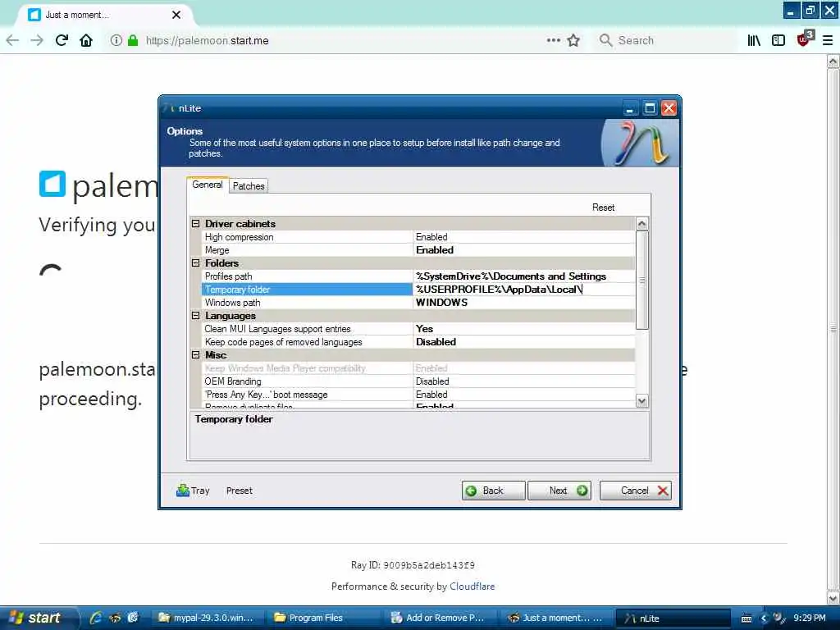Select the Temporary folder row
This screenshot has width=840, height=630.
click(x=418, y=290)
